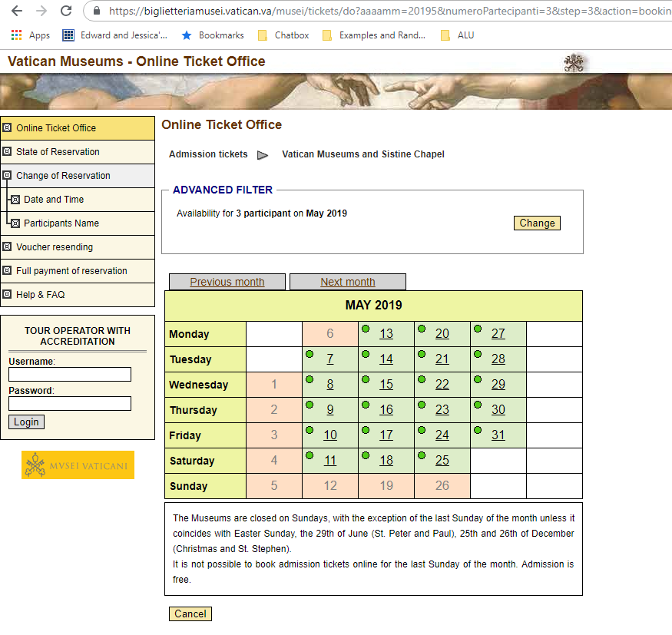Select Tuesday May 21

[442, 359]
